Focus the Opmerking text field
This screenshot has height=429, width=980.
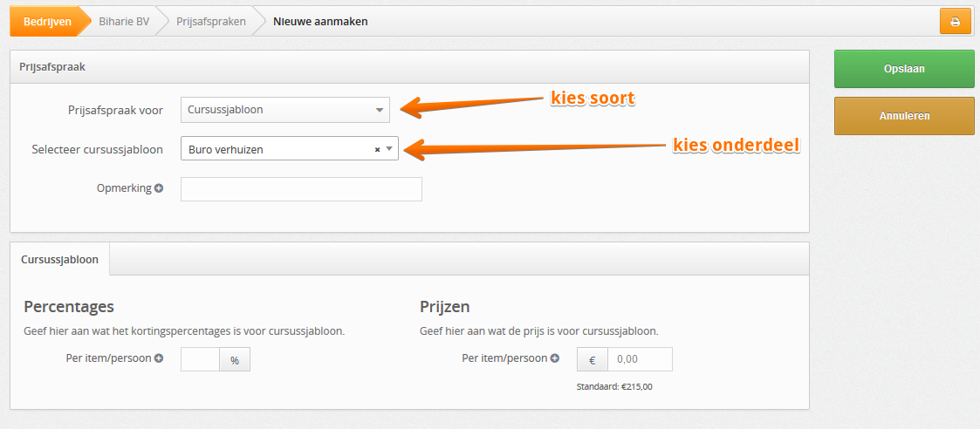tap(301, 189)
